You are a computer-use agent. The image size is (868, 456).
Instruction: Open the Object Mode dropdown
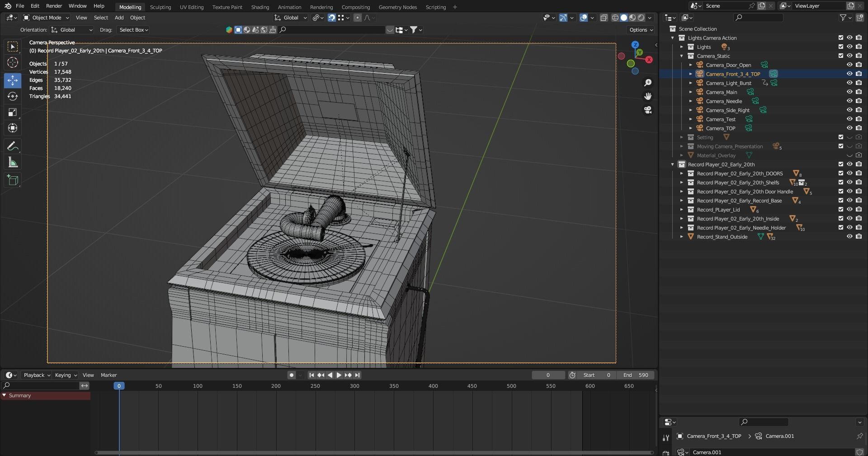coord(46,18)
